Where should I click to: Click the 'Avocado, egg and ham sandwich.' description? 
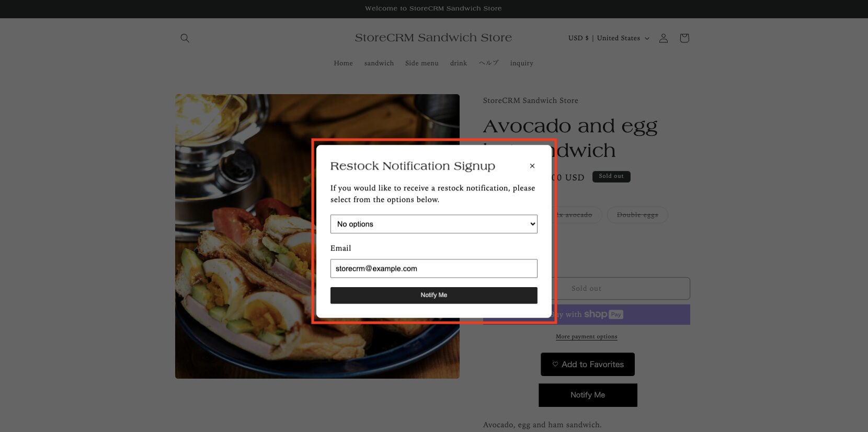542,425
